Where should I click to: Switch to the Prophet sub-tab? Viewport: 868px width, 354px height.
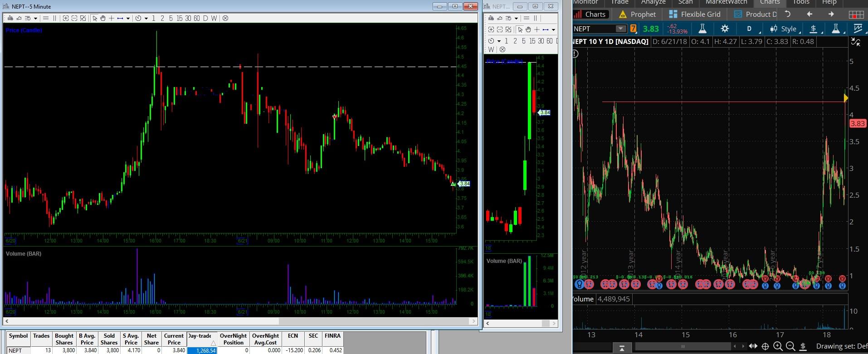(638, 15)
